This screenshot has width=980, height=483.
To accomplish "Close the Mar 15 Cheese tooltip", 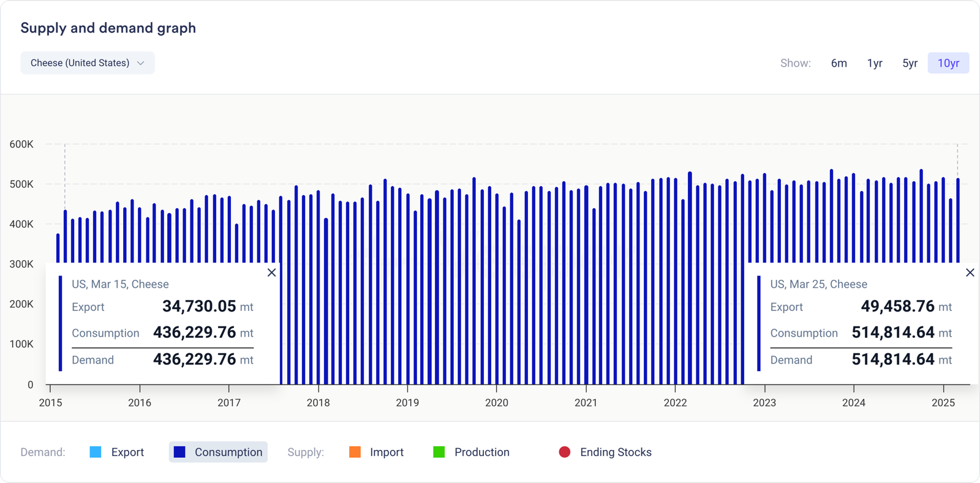I will pos(271,272).
